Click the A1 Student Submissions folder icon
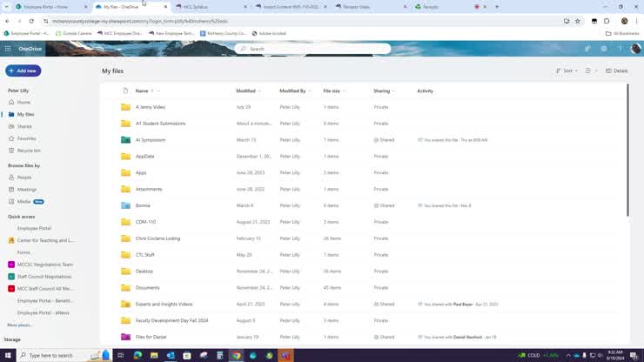The width and height of the screenshot is (644, 362). (125, 124)
